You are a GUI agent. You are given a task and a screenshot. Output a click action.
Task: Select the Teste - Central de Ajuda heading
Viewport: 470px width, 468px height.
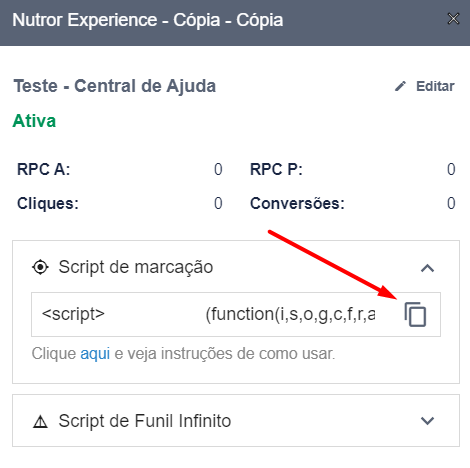(x=115, y=86)
